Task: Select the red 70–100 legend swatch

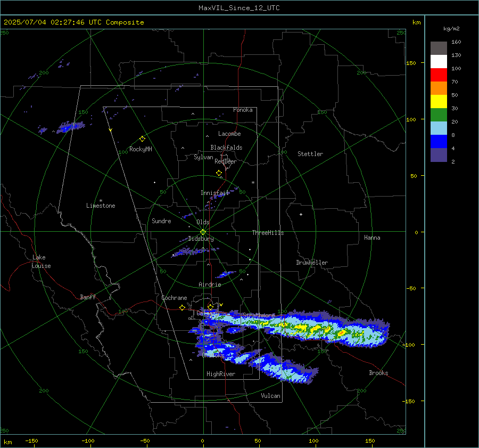Action: 439,75
